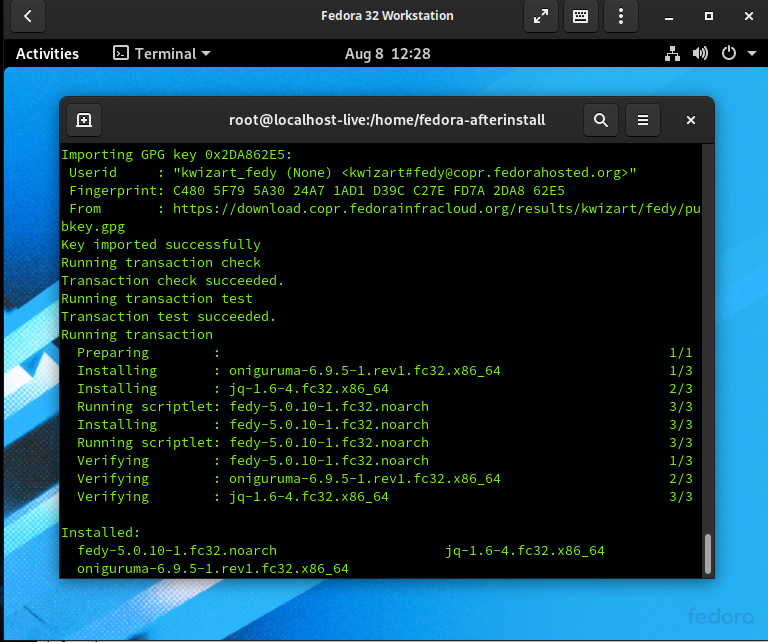Toggle fullscreen for Fedora 32 Workstation
This screenshot has width=768, height=642.
tap(541, 16)
